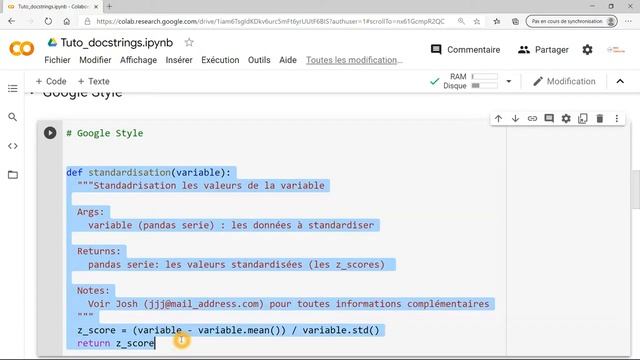Viewport: 640px width, 360px height.
Task: Click the 'Args:' docstring line
Action: coord(91,212)
